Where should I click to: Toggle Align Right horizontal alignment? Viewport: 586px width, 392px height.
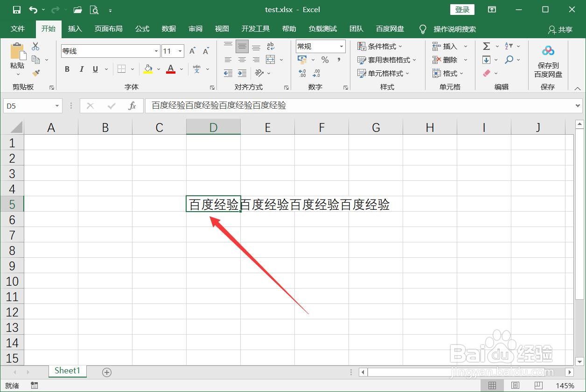(x=256, y=60)
